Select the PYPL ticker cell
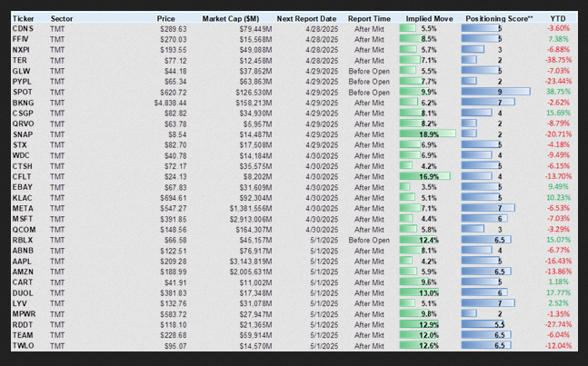Viewport: 588px width, 366px height. tap(22, 82)
